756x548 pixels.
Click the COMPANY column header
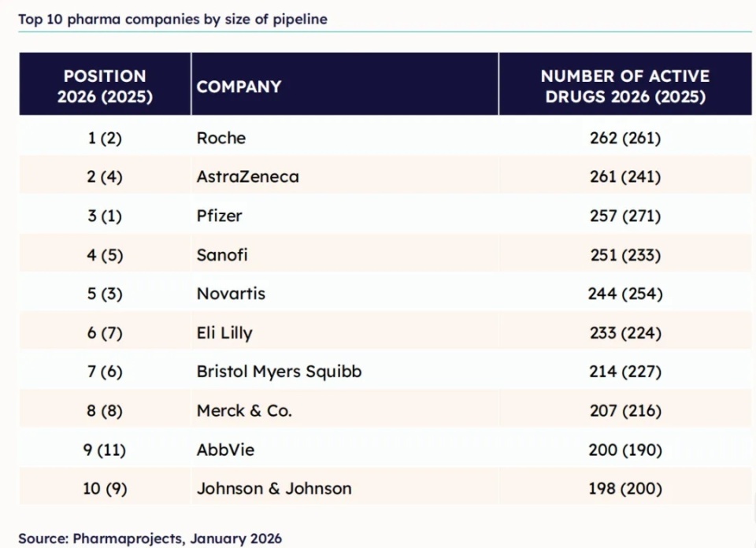(x=239, y=87)
